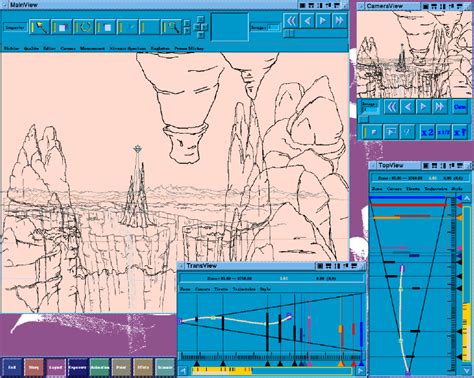Click the framed-arrow icon in CameraView
The width and height of the screenshot is (474, 378).
(390, 132)
